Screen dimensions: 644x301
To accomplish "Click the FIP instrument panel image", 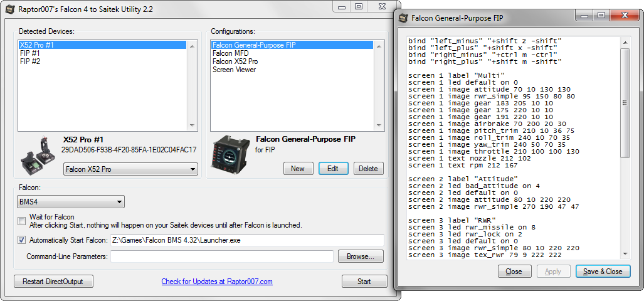I will tap(231, 156).
